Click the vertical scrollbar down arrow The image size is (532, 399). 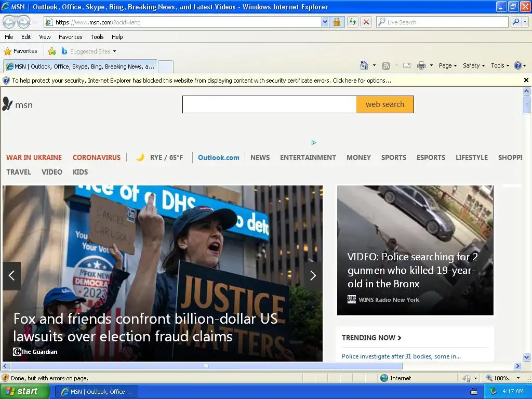[526, 357]
